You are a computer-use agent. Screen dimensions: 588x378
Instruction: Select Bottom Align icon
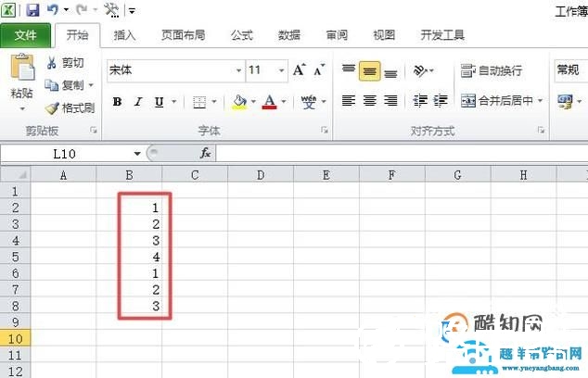point(390,73)
